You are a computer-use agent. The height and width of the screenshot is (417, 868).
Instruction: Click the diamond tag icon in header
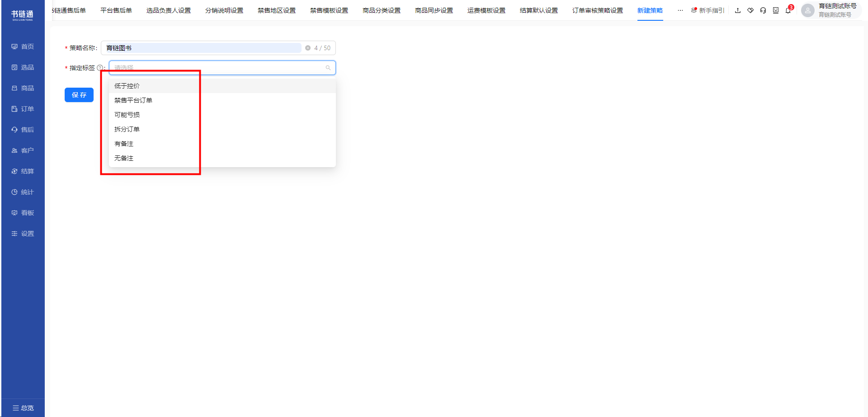750,10
